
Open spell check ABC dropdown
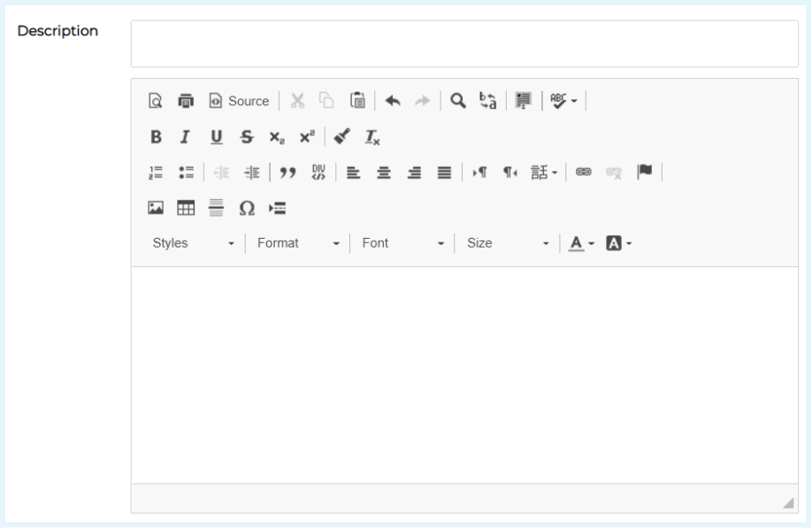(563, 101)
